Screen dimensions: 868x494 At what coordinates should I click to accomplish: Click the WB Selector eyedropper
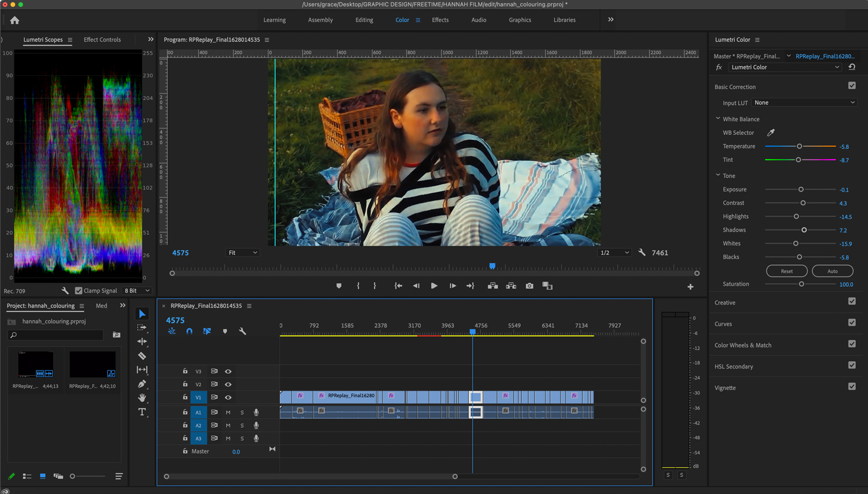(x=772, y=132)
